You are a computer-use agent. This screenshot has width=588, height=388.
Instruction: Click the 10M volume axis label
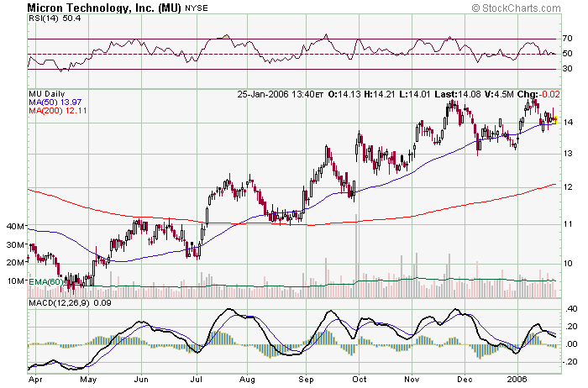click(15, 281)
